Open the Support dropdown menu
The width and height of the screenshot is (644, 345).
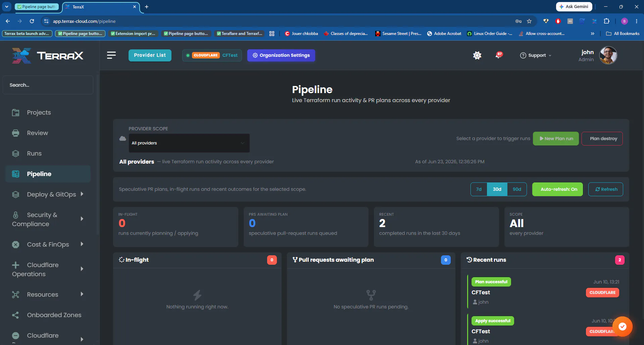click(x=536, y=55)
